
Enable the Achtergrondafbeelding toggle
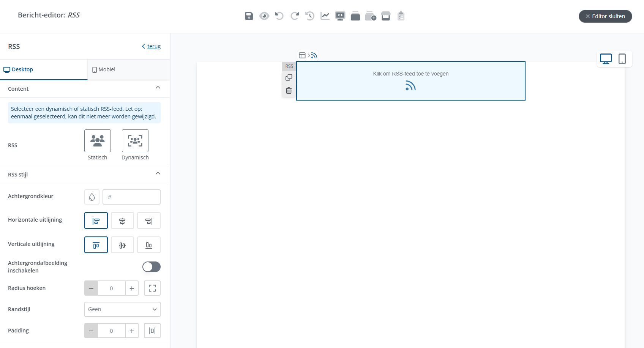click(151, 267)
